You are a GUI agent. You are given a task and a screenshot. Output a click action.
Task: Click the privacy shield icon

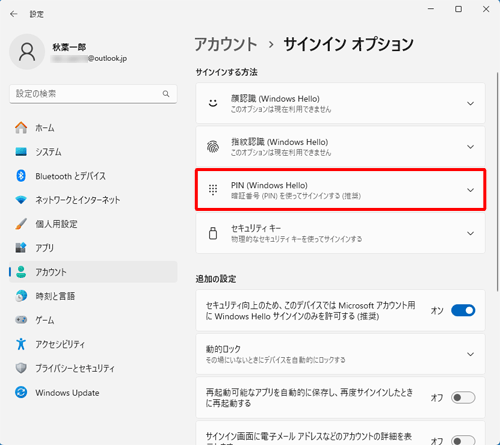(x=21, y=368)
